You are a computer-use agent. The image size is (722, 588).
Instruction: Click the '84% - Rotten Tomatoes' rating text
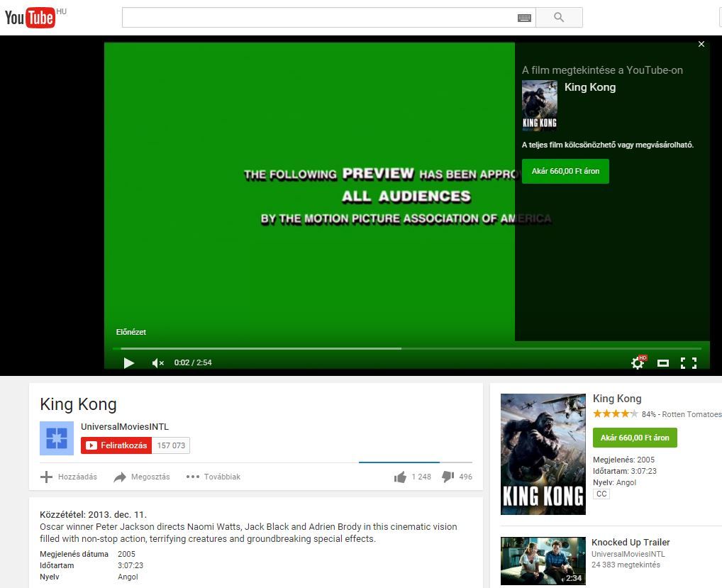[x=682, y=414]
